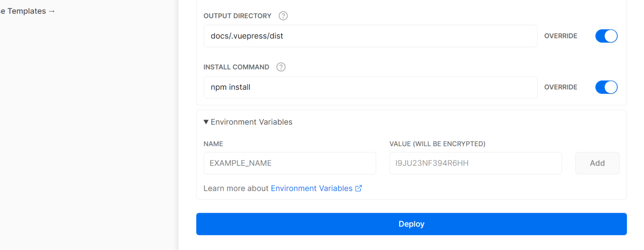
Task: Click the OVERRIDE label beside Output Directory
Action: (561, 36)
